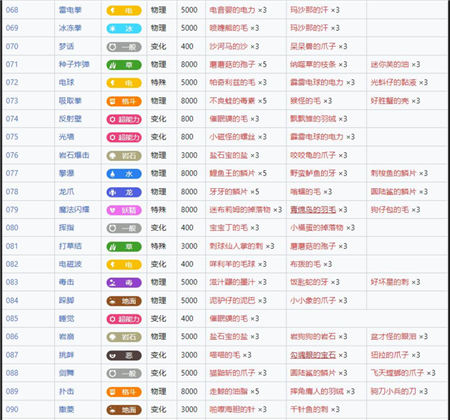
Task: Open 圆陆鲨的鳞片 material link in row 078
Action: tap(393, 192)
